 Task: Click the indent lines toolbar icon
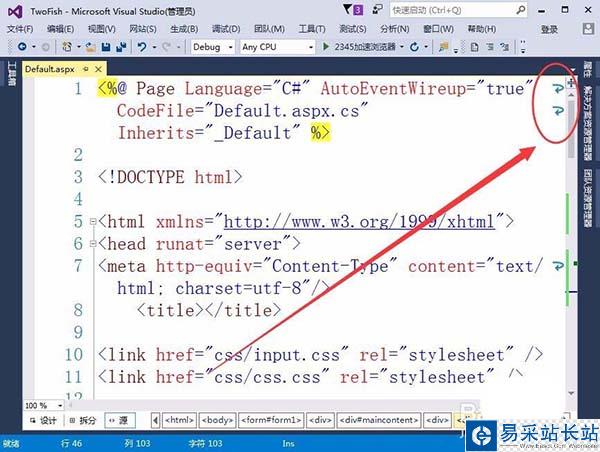point(490,47)
